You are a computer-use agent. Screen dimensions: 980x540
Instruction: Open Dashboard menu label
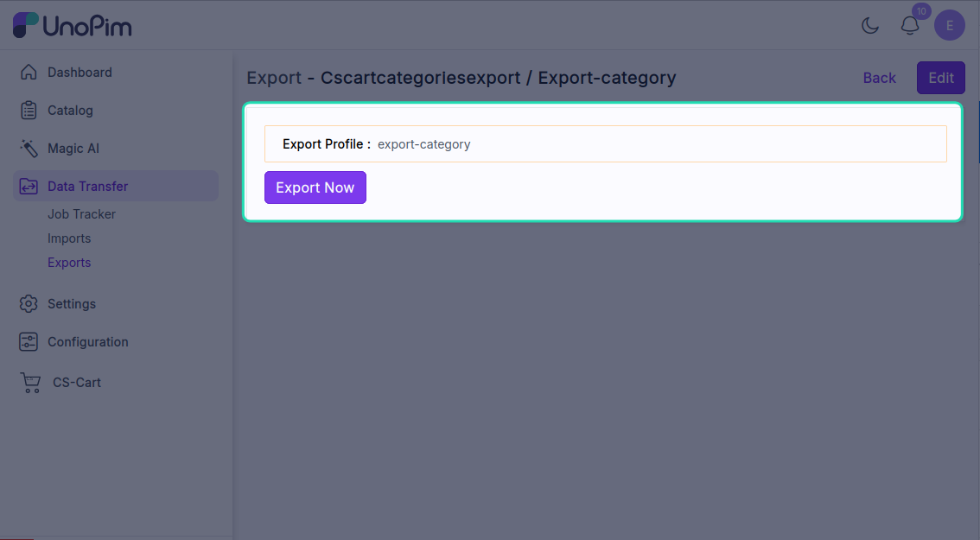coord(80,73)
